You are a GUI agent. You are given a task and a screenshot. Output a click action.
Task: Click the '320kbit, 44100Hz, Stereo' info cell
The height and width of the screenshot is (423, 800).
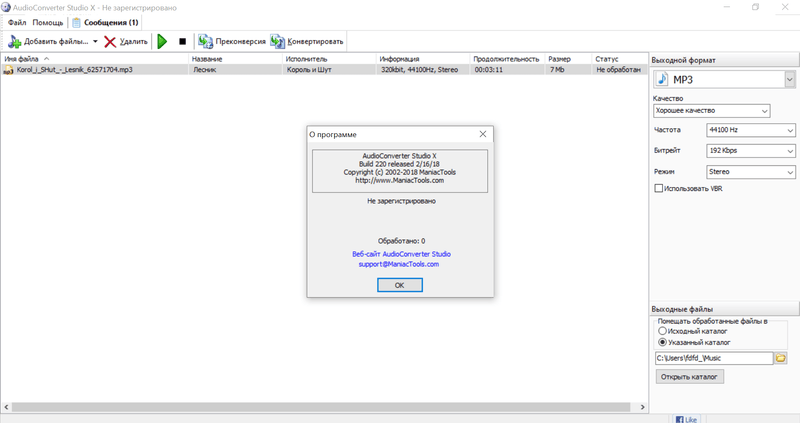(419, 70)
